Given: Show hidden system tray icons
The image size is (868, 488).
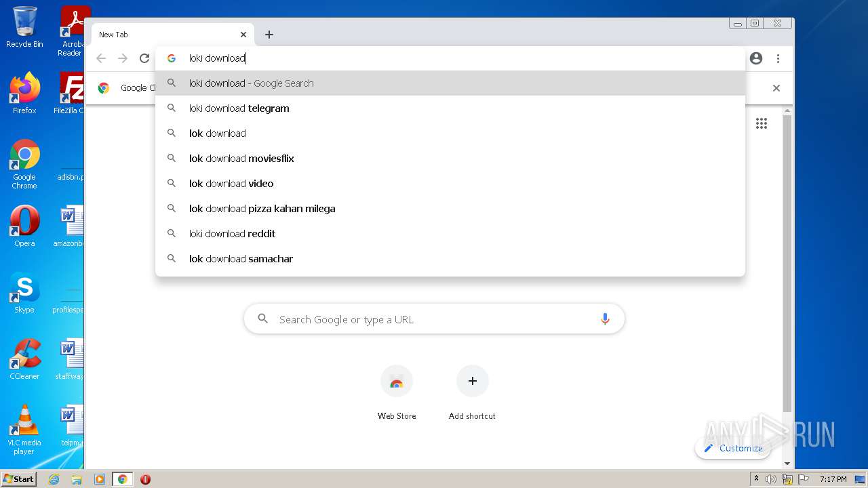Looking at the screenshot, I should [756, 479].
